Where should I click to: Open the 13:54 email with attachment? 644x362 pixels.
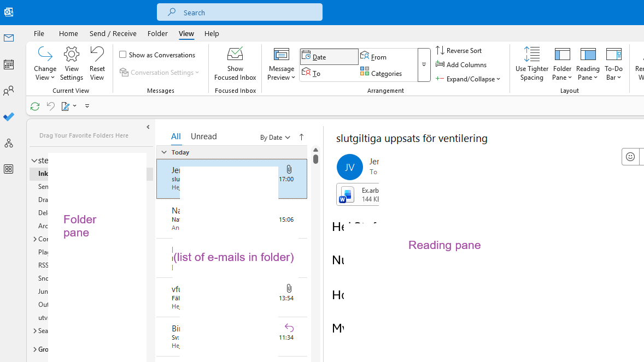click(x=232, y=297)
